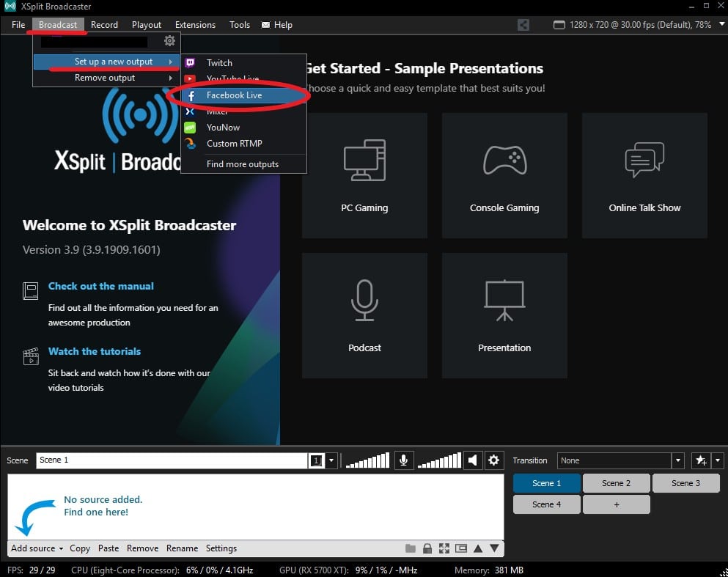Expand the scene name dropdown arrow

point(331,460)
